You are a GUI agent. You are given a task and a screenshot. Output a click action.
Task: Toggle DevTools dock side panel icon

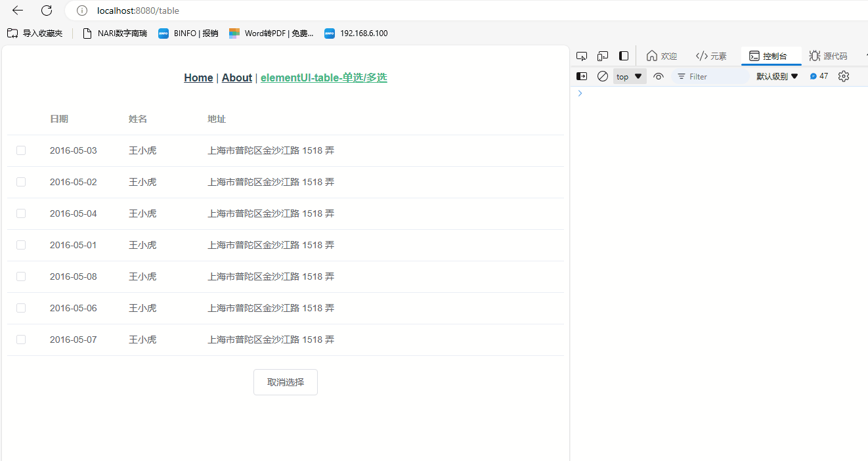624,56
